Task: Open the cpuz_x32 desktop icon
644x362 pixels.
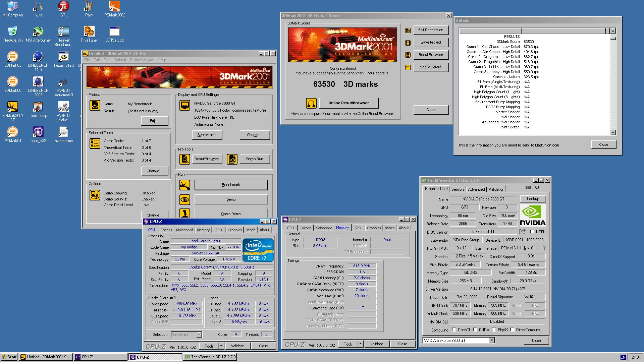Action: click(38, 135)
